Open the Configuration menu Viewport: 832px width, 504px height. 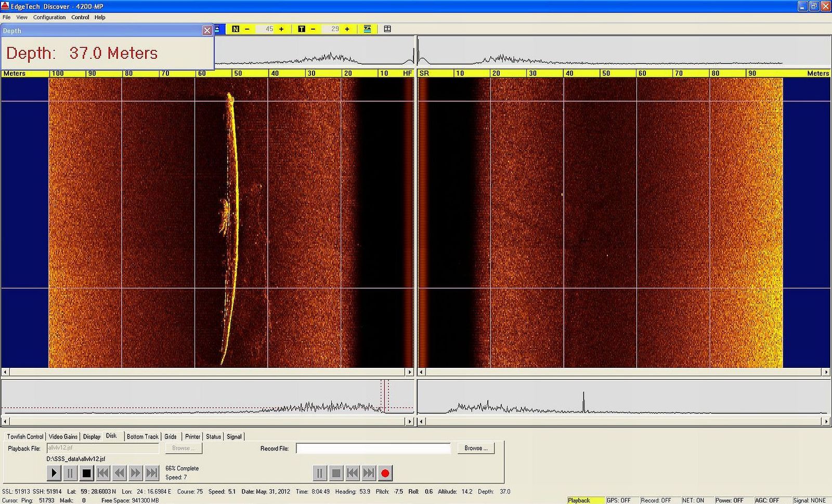click(49, 17)
